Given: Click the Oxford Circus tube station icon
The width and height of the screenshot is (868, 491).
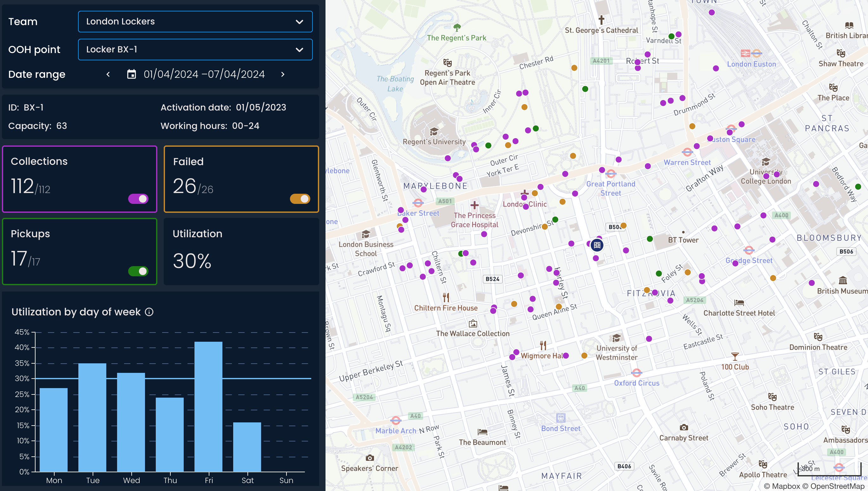Looking at the screenshot, I should coord(636,373).
